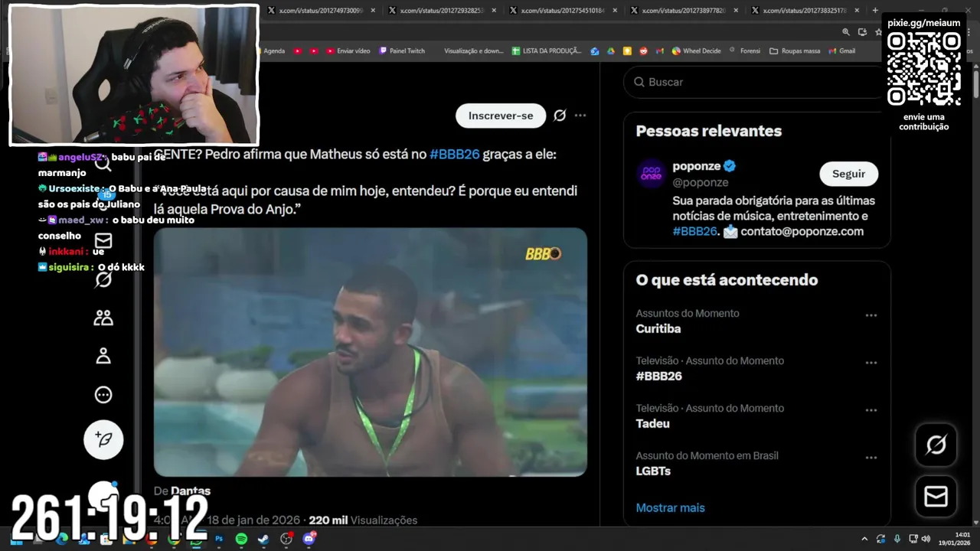Open options menu for the LGBTs trend
The width and height of the screenshot is (980, 551).
pyautogui.click(x=871, y=458)
